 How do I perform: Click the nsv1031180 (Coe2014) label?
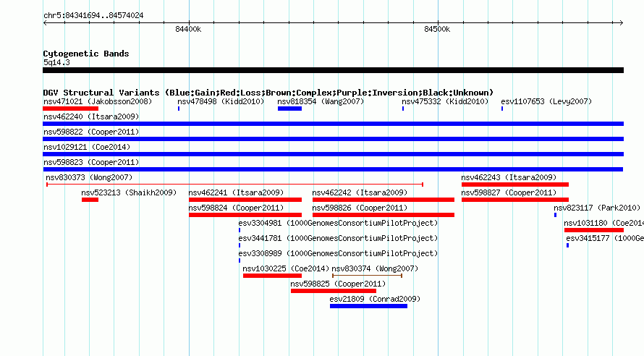click(x=603, y=223)
